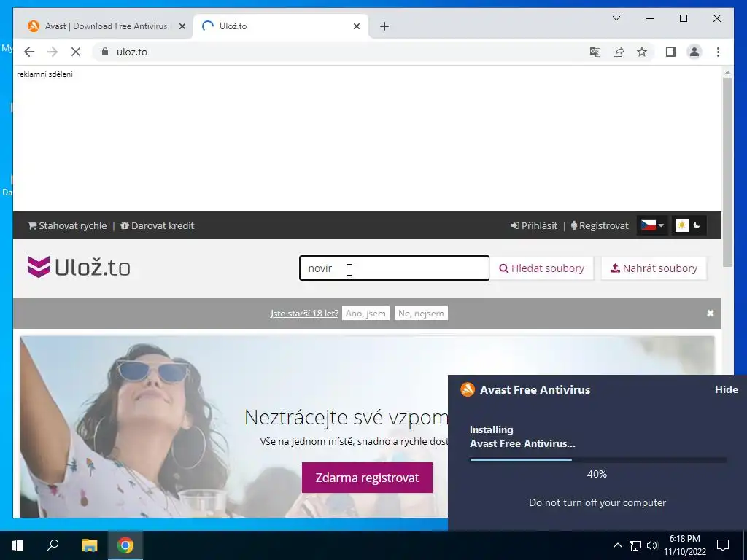
Task: Open the Chrome three-dot menu
Action: pos(718,52)
